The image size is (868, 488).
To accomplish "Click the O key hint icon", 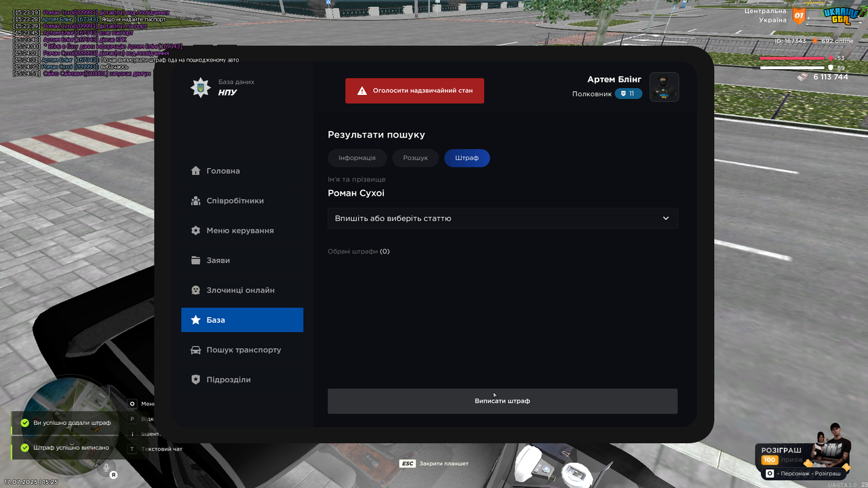I will click(x=132, y=403).
